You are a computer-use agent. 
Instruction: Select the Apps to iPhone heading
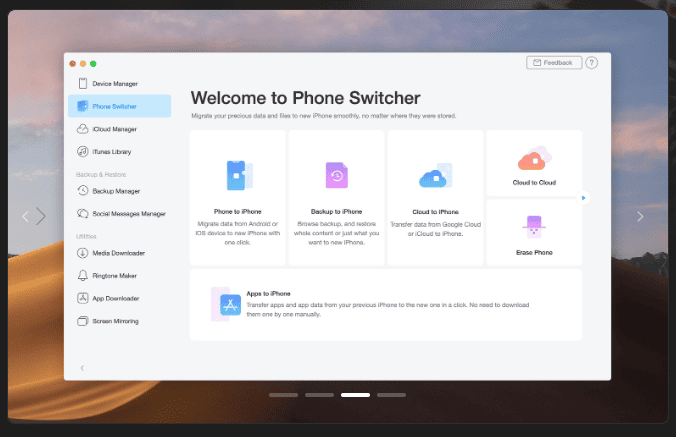pyautogui.click(x=268, y=293)
